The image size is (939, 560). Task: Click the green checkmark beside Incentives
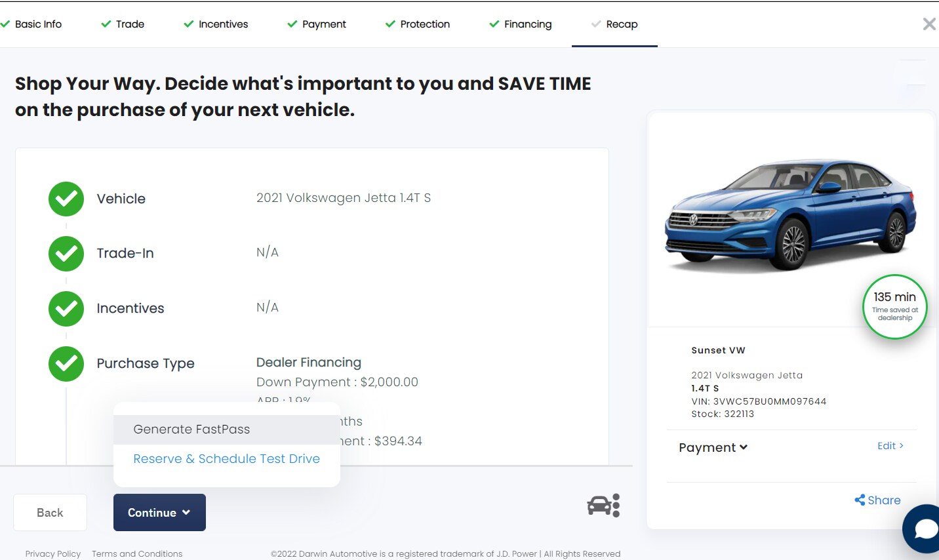(66, 309)
